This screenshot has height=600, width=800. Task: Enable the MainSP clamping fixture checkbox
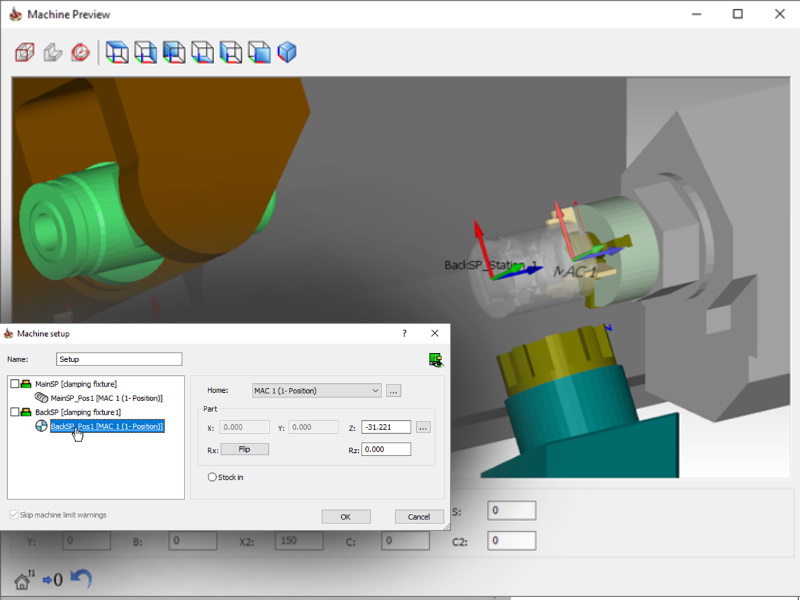(14, 384)
